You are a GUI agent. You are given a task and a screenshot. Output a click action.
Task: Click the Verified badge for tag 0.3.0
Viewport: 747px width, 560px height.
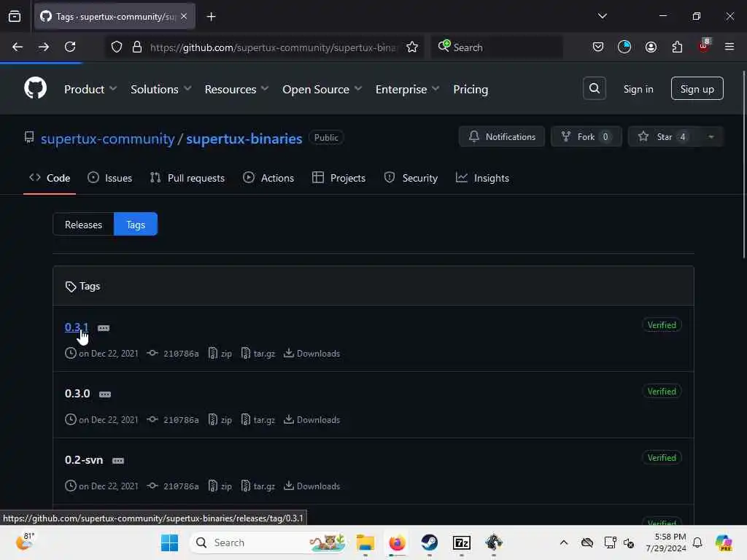click(x=662, y=391)
